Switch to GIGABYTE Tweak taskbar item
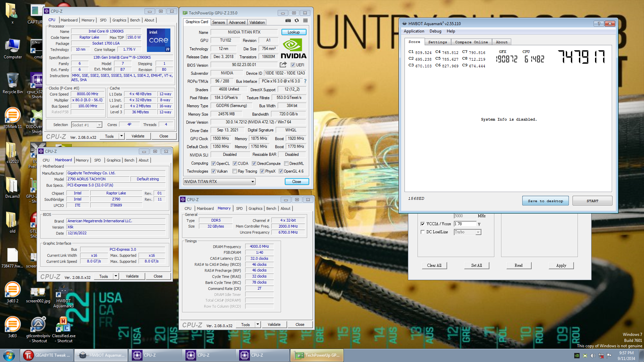Viewport: 644px width, 362px height. click(x=47, y=355)
